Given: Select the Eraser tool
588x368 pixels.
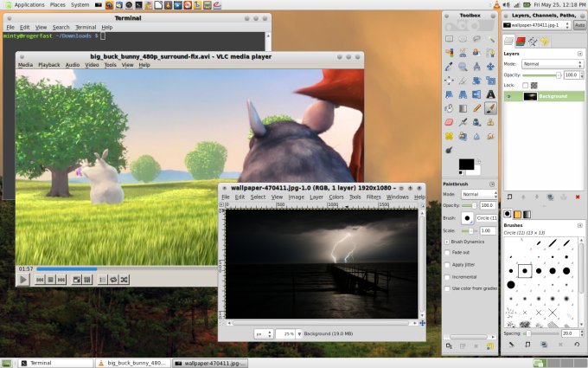Looking at the screenshot, I should point(449,122).
